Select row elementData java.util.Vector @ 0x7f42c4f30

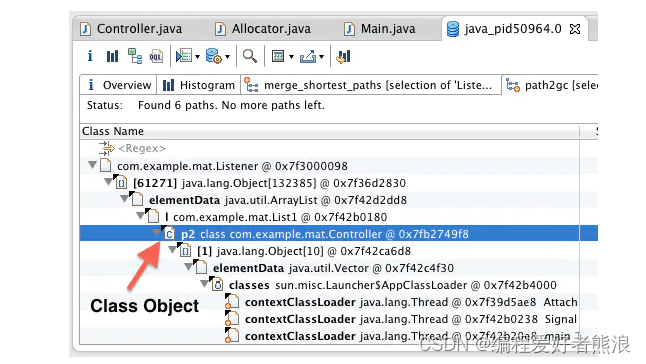tap(339, 268)
